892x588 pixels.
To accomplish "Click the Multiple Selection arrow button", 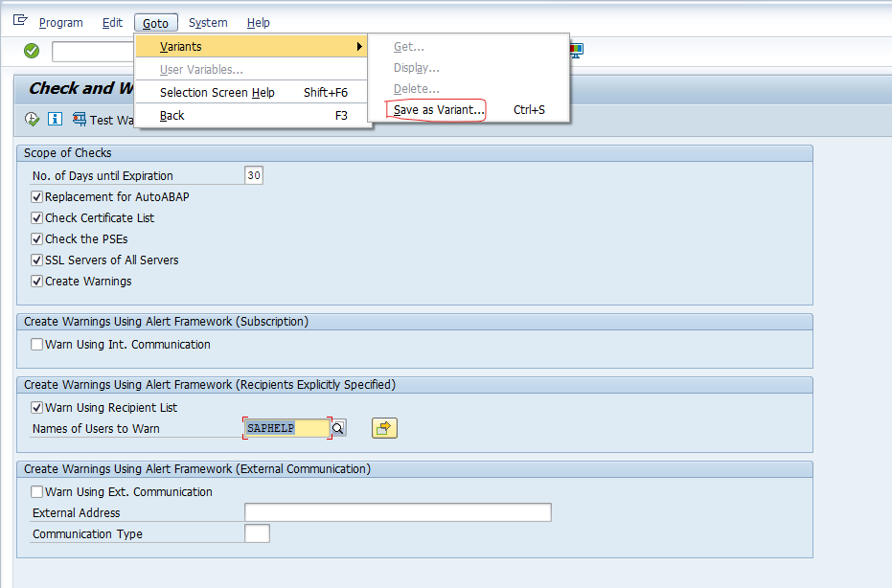I will pos(384,428).
